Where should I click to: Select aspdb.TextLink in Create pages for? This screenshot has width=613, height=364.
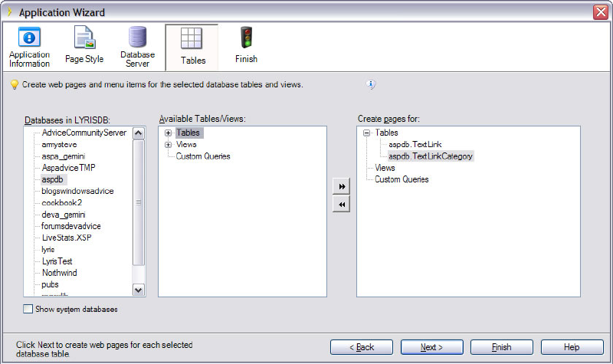(x=415, y=144)
